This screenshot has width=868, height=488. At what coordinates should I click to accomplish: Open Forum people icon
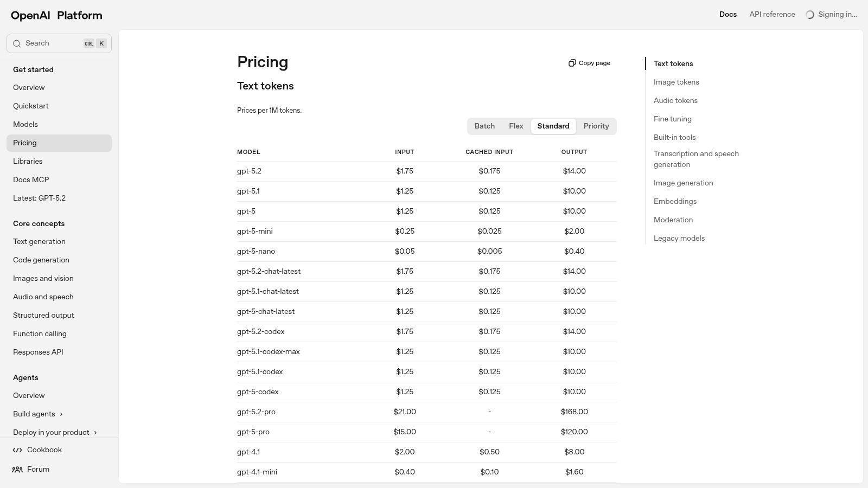click(17, 470)
